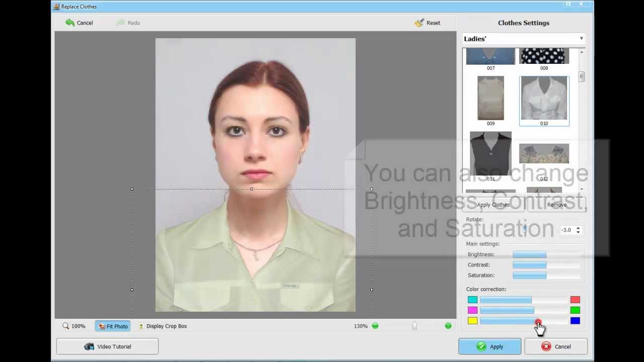Increase rotate value with up arrow
This screenshot has width=644, height=362.
pos(578,227)
